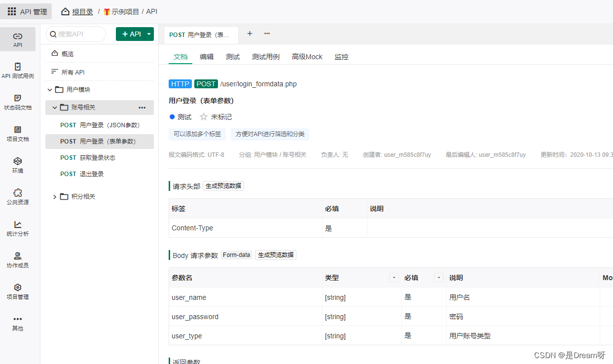Open the + API dropdown arrow

149,34
